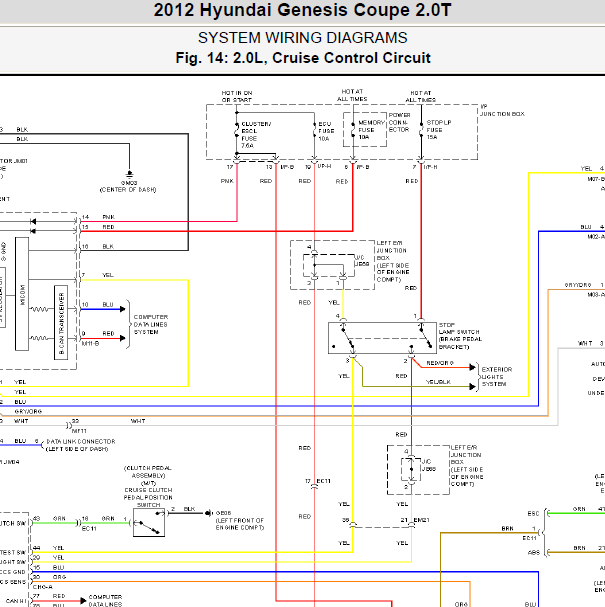Click the Memory fuse symbol

(353, 129)
